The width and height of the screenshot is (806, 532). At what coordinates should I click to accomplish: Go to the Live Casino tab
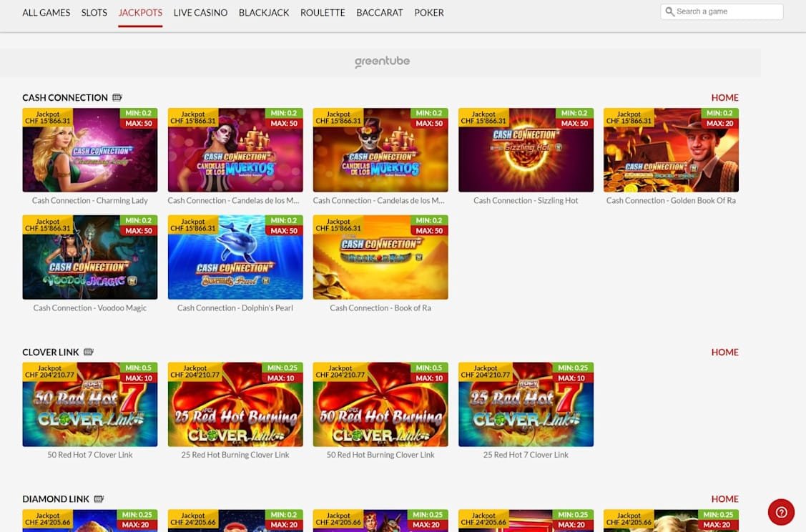coord(200,12)
